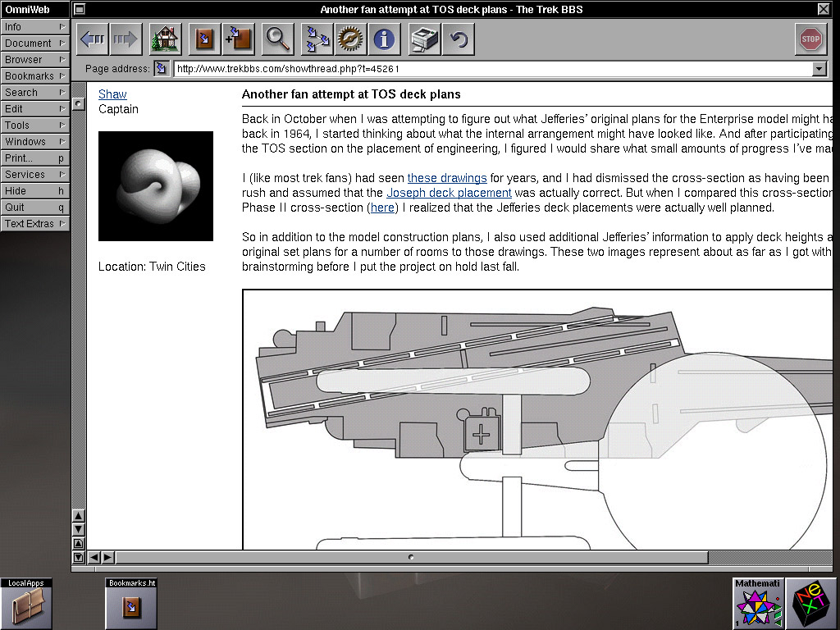Screen dimensions: 840x630
Task: Expand the page address history dropdown
Action: pyautogui.click(x=819, y=69)
